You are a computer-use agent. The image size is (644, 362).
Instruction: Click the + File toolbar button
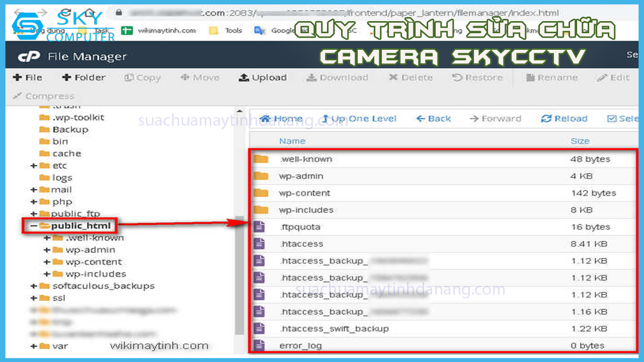[28, 77]
